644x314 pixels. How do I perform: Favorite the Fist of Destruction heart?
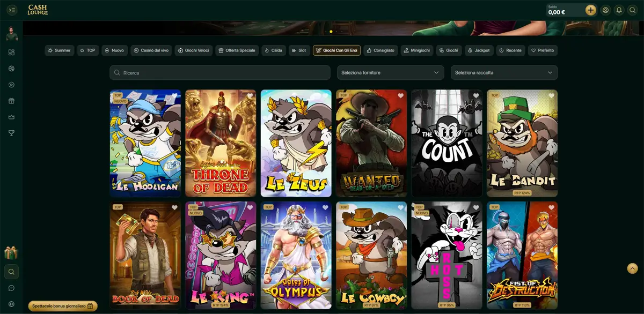tap(552, 208)
